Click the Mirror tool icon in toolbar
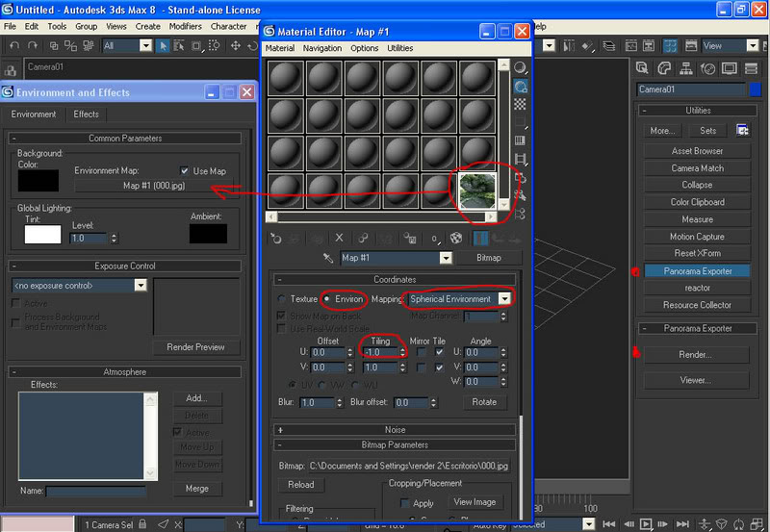This screenshot has width=770, height=532. click(568, 45)
